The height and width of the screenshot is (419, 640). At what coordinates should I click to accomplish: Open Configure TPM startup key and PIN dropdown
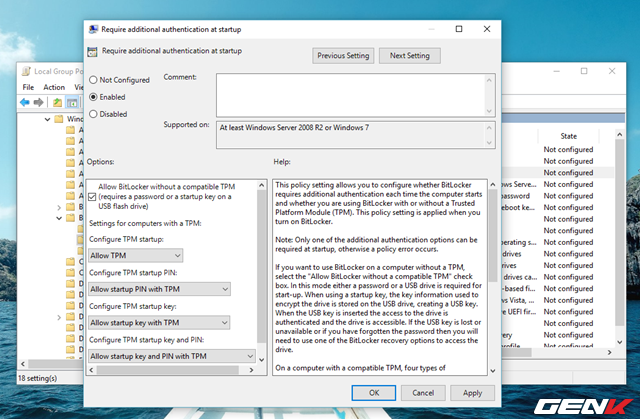click(x=172, y=356)
